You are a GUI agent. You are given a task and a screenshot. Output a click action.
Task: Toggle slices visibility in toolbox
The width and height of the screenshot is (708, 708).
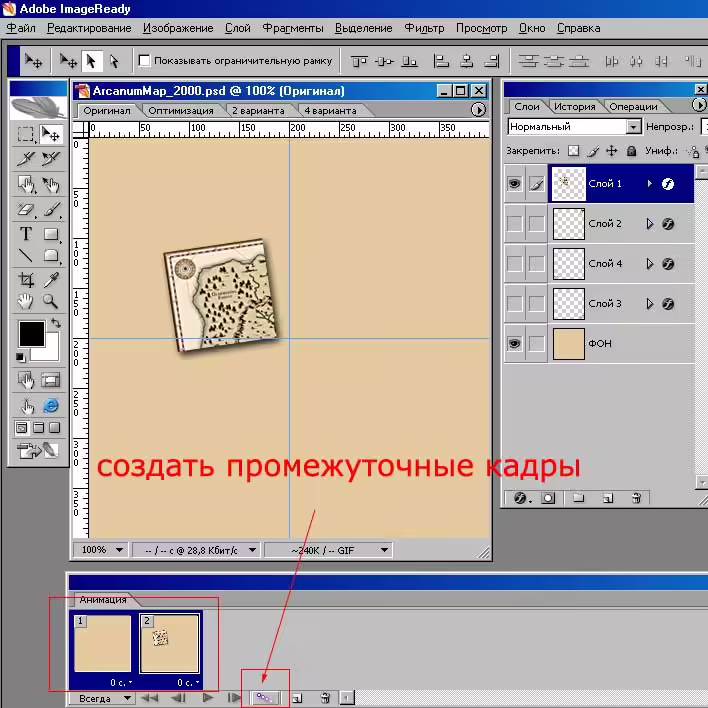pyautogui.click(x=51, y=380)
